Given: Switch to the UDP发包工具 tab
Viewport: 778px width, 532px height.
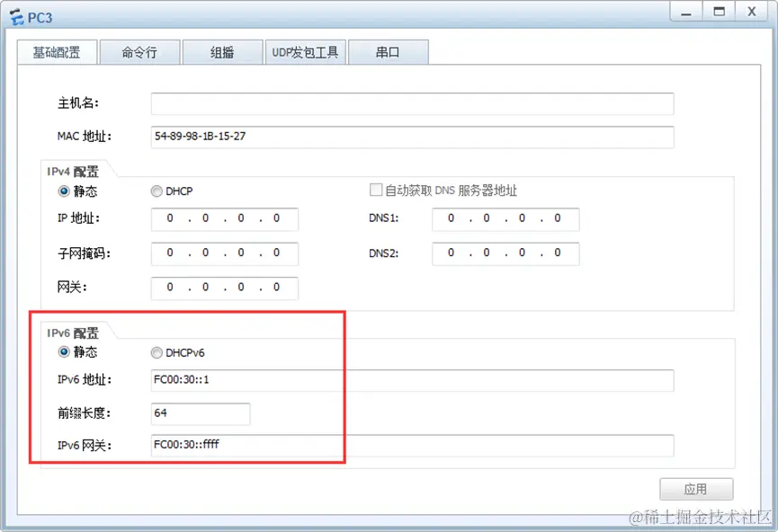Looking at the screenshot, I should tap(305, 52).
